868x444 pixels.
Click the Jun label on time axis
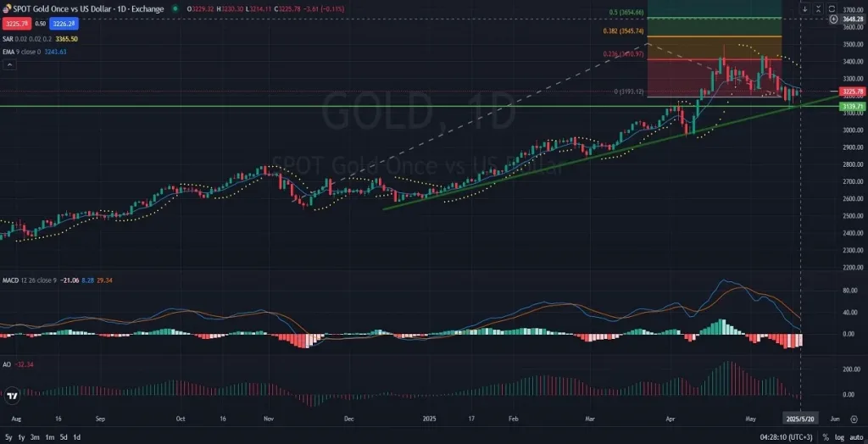(835, 419)
